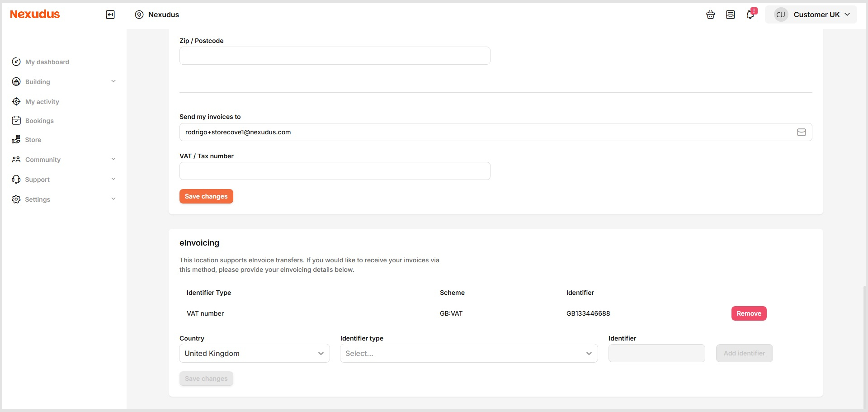Go to My dashboard

pyautogui.click(x=47, y=62)
